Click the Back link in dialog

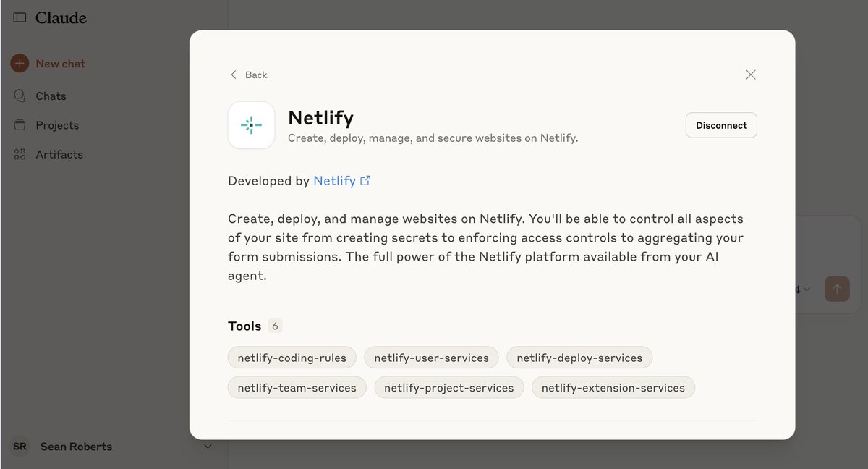click(249, 75)
